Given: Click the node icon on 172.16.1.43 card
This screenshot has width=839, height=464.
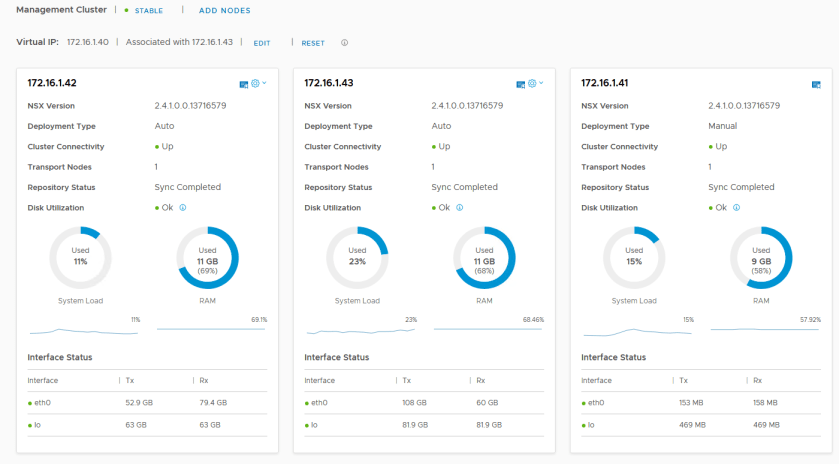Looking at the screenshot, I should pos(521,83).
